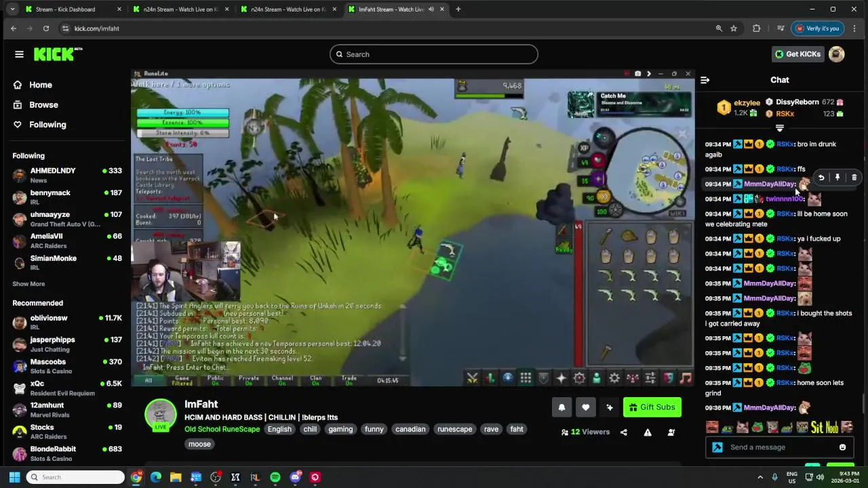Viewport: 868px width, 488px height.
Task: Open Old School RuneScape category link
Action: point(222,429)
